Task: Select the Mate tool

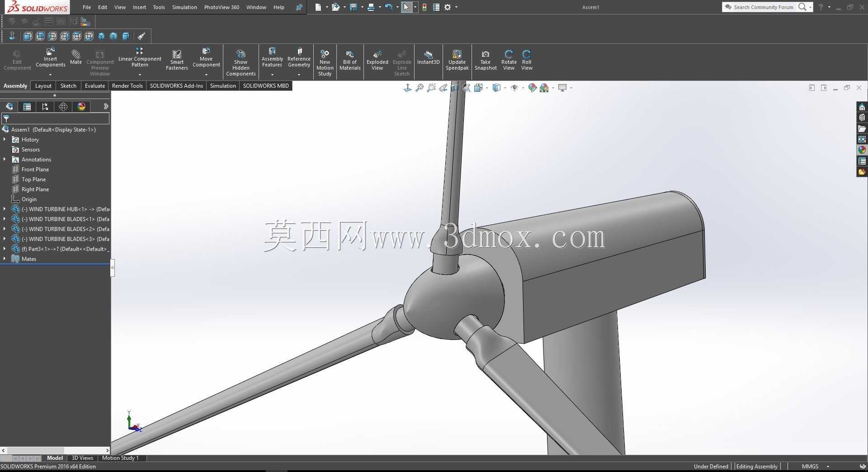Action: (76, 57)
